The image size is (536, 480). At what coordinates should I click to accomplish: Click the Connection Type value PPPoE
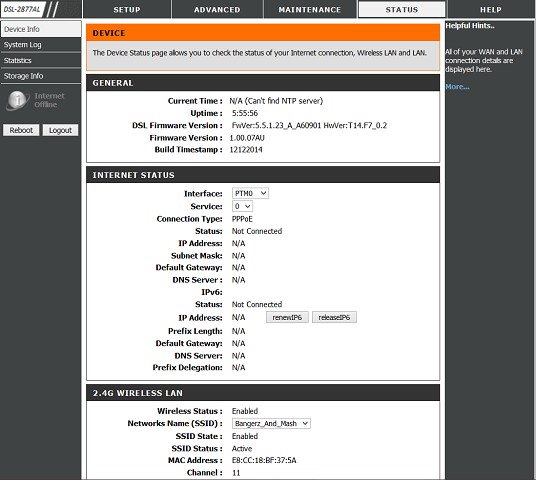coord(242,219)
